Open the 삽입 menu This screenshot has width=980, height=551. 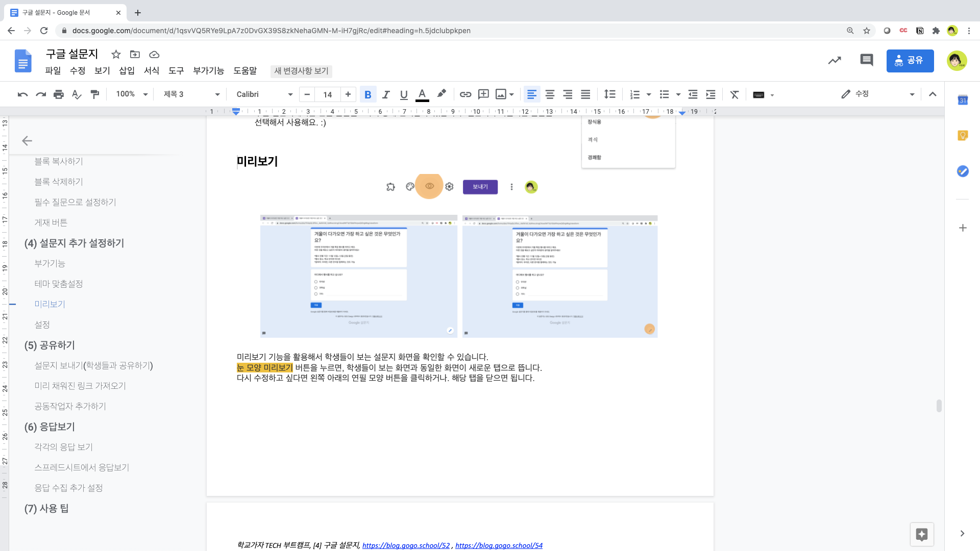(127, 71)
